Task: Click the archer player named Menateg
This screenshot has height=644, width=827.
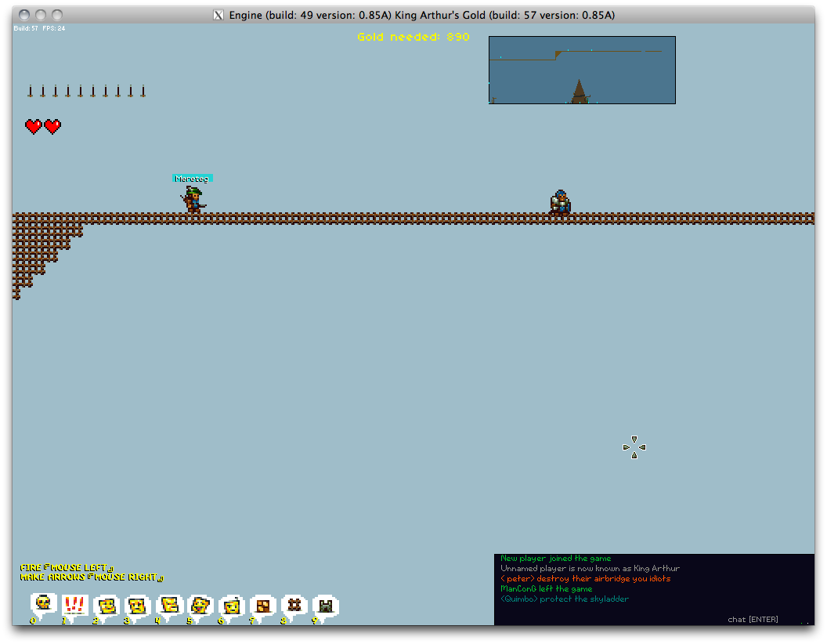Action: tap(193, 200)
